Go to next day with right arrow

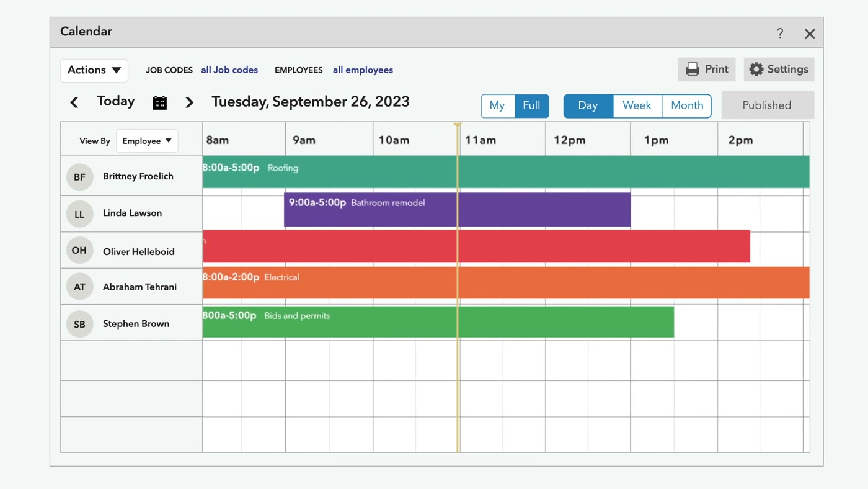tap(190, 102)
